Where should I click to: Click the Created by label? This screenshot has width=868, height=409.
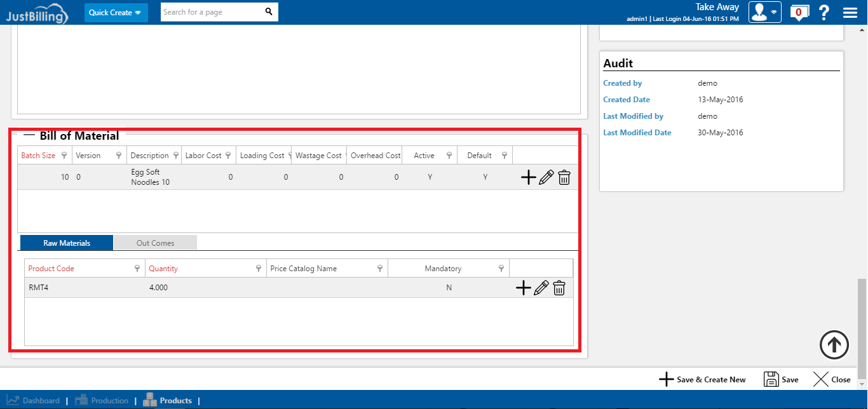[x=623, y=83]
